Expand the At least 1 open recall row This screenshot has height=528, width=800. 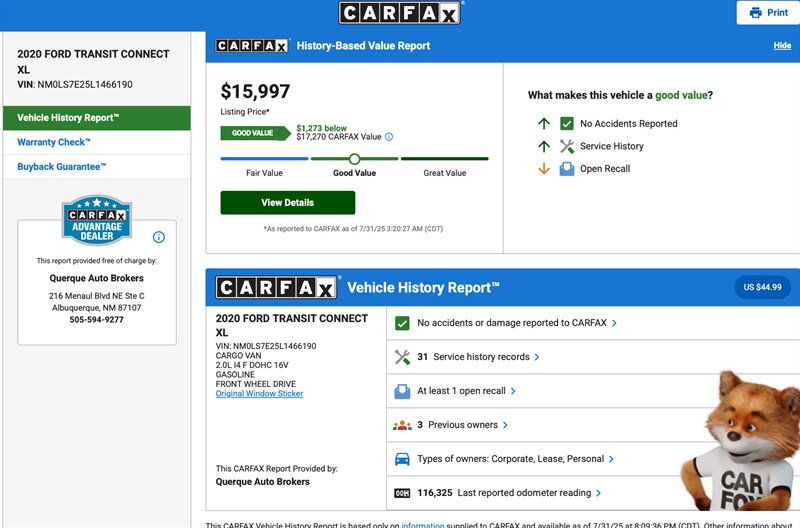(x=467, y=391)
